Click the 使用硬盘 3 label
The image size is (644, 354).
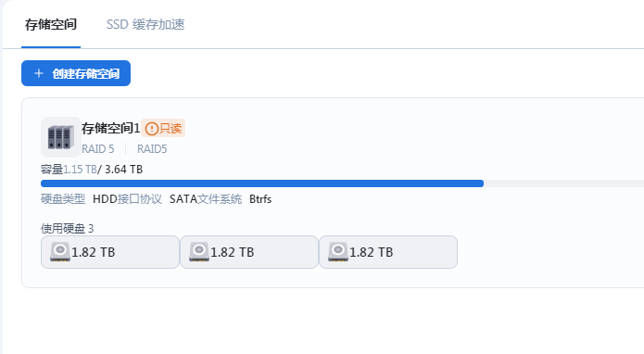pyautogui.click(x=68, y=228)
